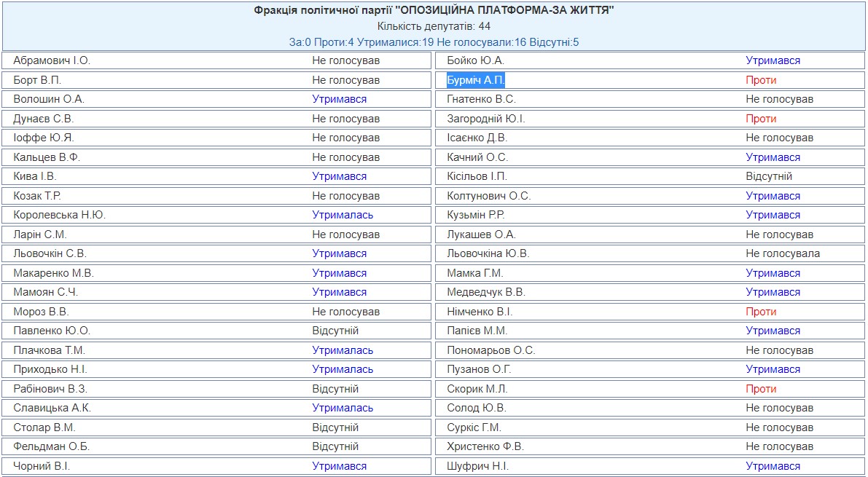Click the name Волошин О.А.

click(x=49, y=100)
